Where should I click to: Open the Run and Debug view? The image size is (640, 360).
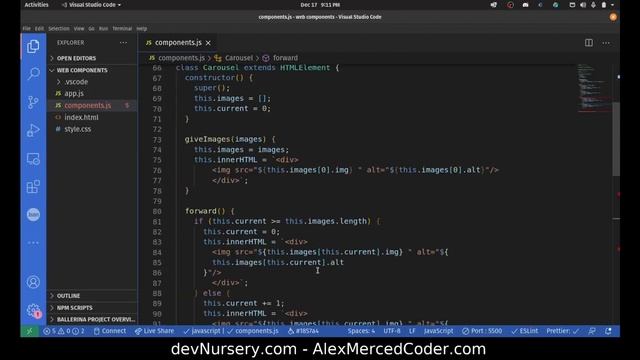click(33, 131)
